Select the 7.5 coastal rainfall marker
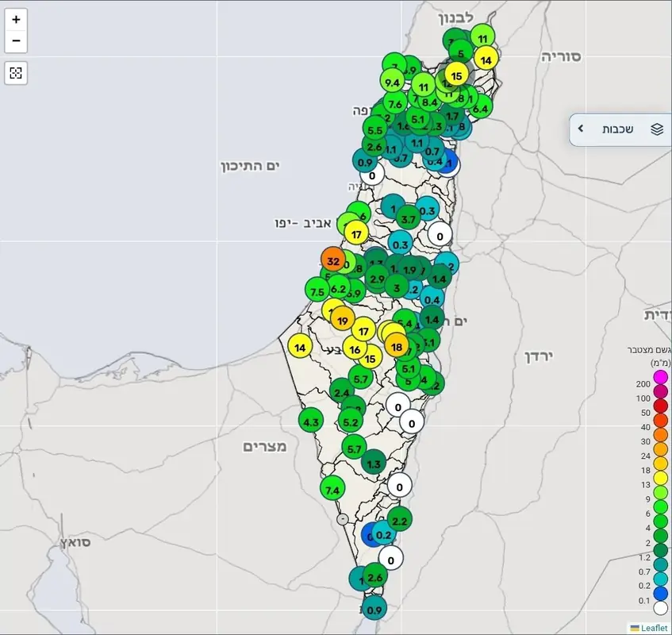The width and height of the screenshot is (672, 635). click(x=317, y=292)
